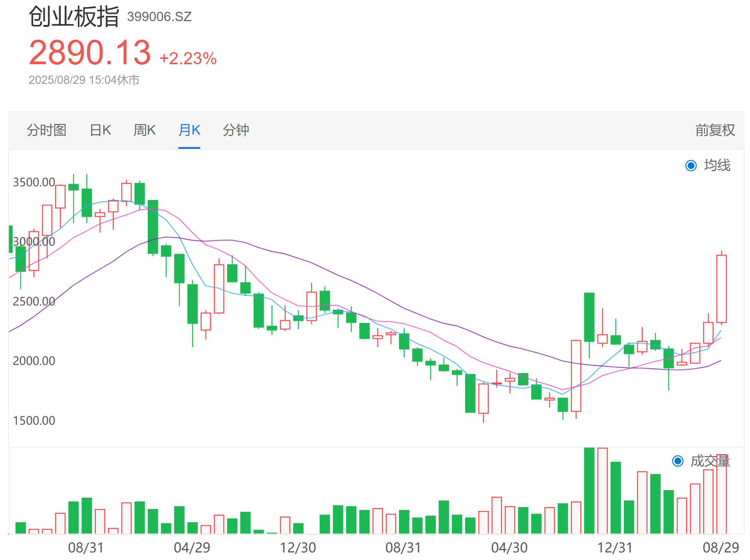Screen dimensions: 750x560
Task: Click the latest red monthly candlestick
Action: 721,289
